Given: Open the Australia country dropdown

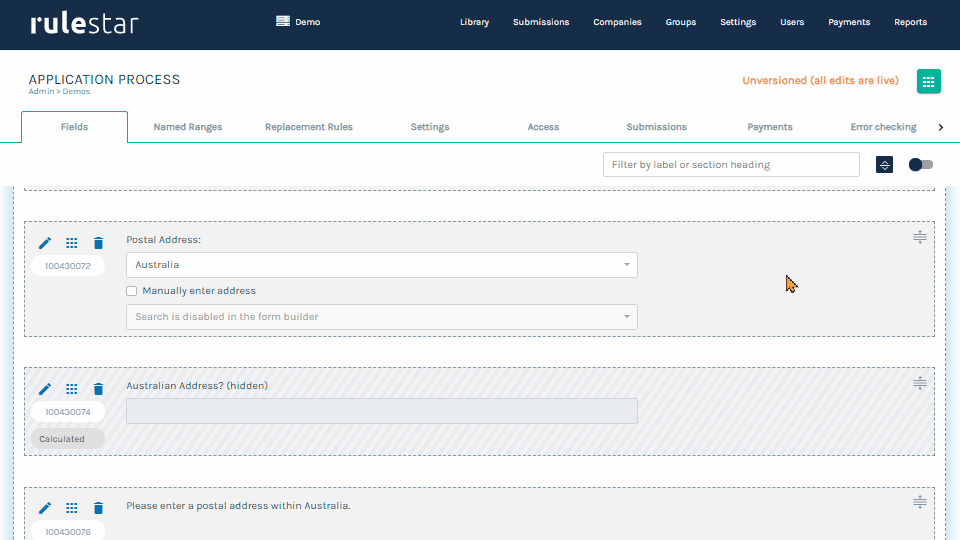Looking at the screenshot, I should click(381, 265).
